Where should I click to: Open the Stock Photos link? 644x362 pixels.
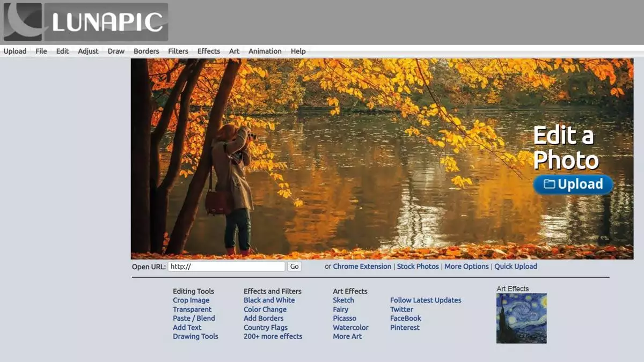[x=418, y=267]
